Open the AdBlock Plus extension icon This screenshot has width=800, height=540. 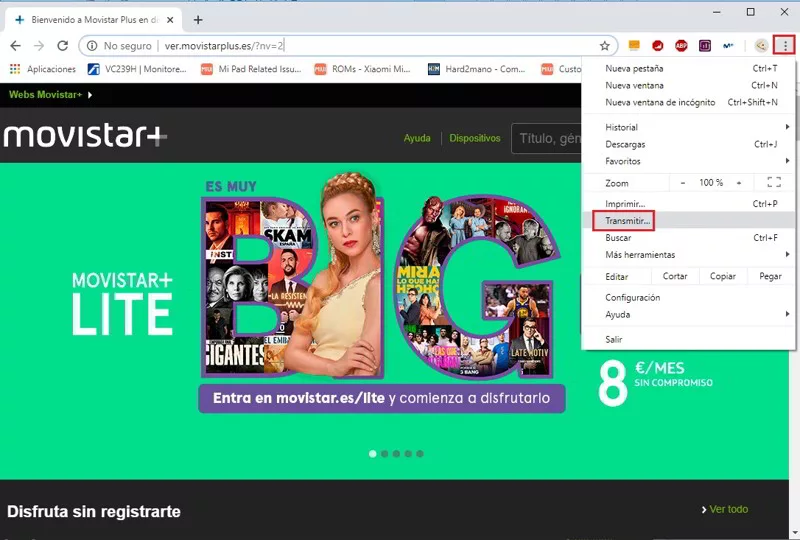[x=681, y=46]
